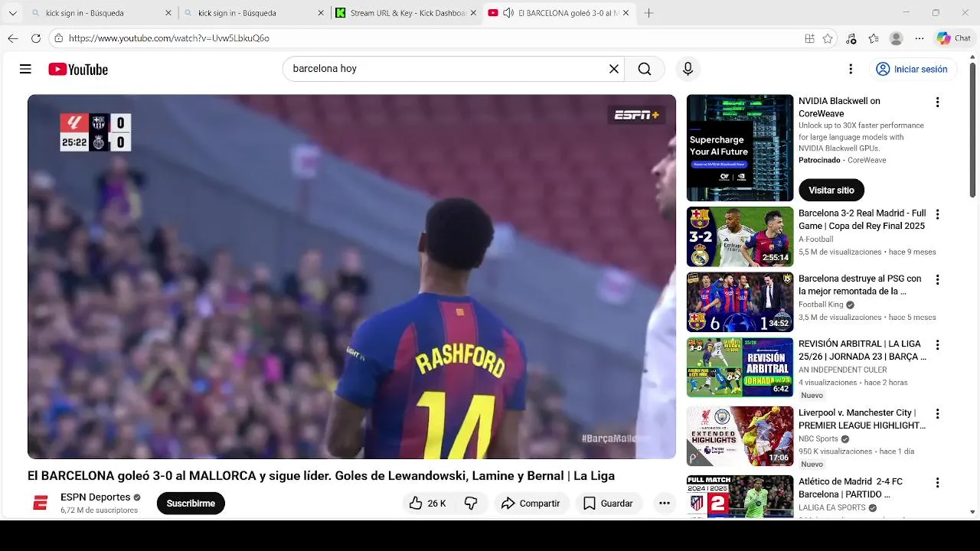
Task: Add page to favorites star icon
Action: pyautogui.click(x=828, y=38)
